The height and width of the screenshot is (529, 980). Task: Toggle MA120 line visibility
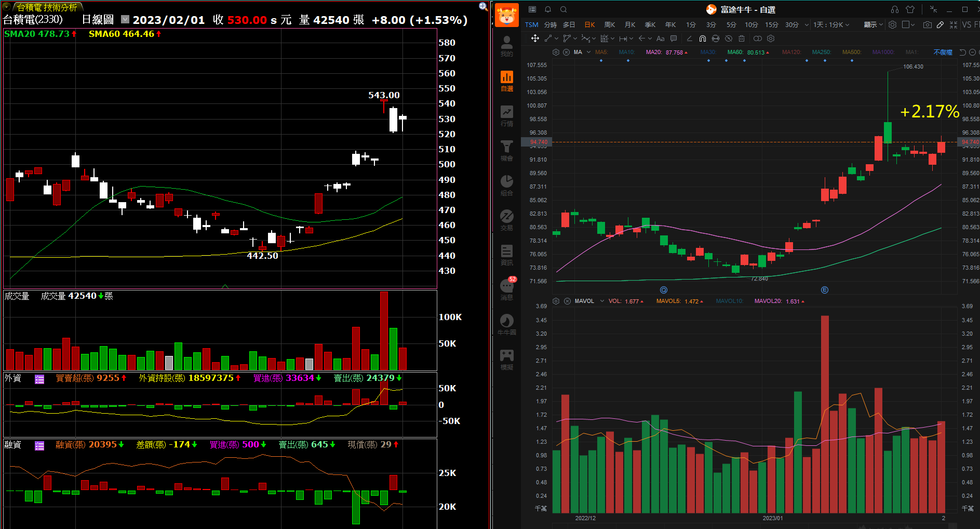791,52
